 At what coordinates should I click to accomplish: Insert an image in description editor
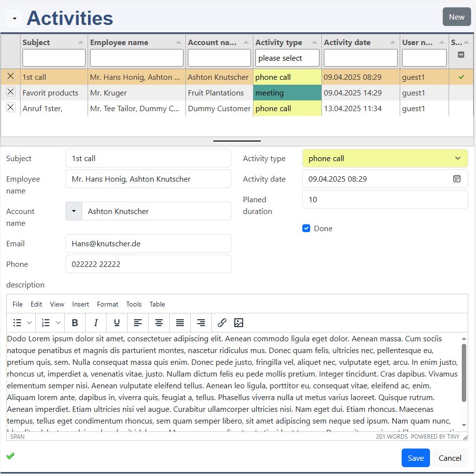(239, 323)
